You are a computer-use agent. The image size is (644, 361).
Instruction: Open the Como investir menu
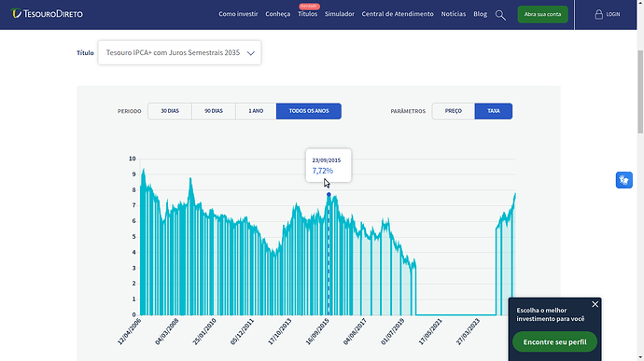point(238,14)
